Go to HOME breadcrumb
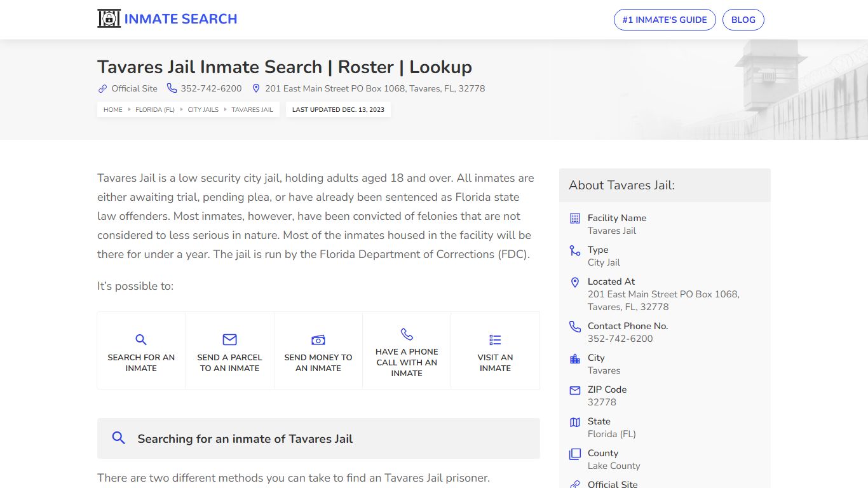Image resolution: width=868 pixels, height=488 pixels. tap(113, 109)
